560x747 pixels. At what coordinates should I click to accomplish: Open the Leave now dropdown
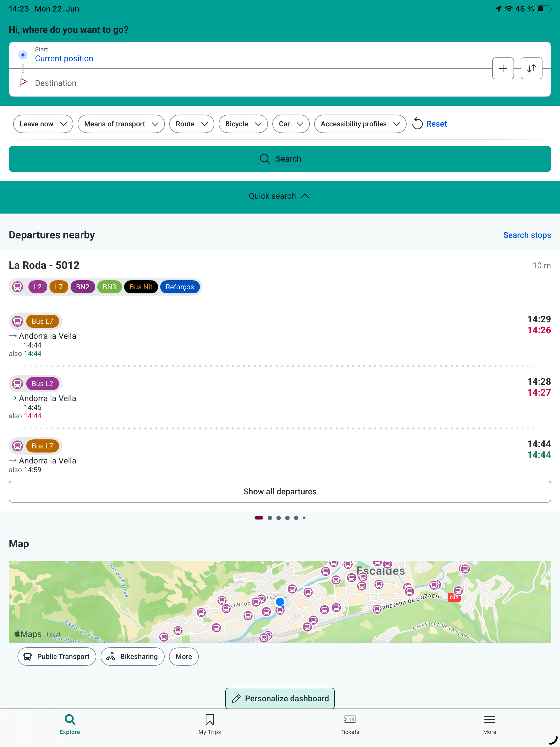point(43,124)
